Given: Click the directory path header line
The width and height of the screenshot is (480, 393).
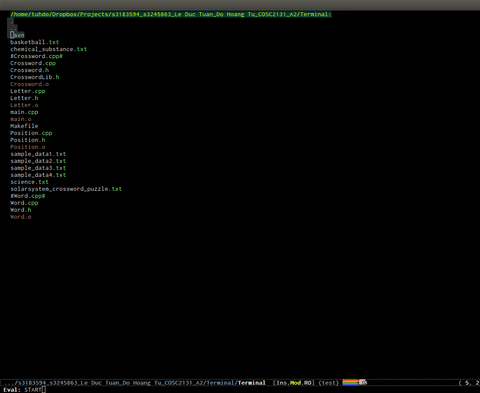Looking at the screenshot, I should [171, 14].
